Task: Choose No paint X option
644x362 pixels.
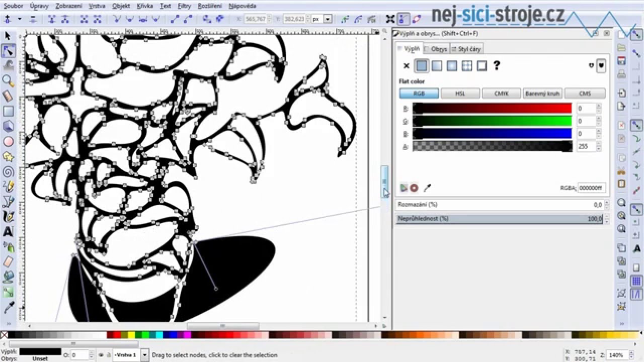Action: coord(407,66)
